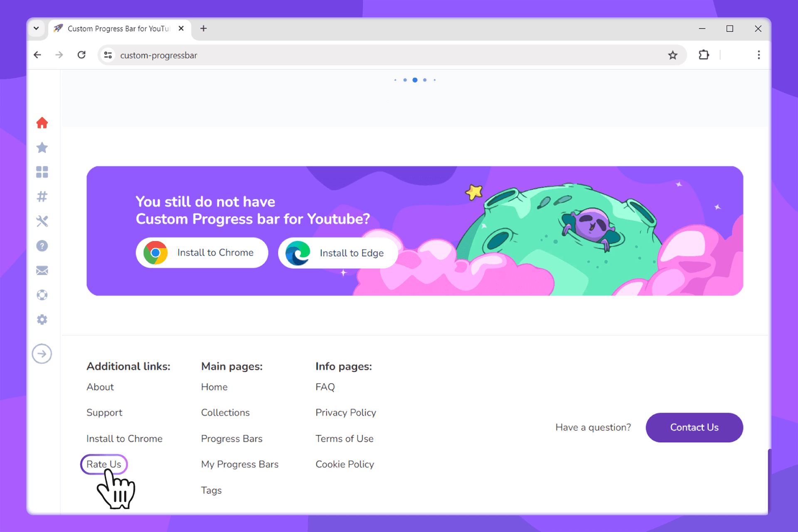View site information icon in address bar
This screenshot has width=798, height=532.
(x=108, y=55)
